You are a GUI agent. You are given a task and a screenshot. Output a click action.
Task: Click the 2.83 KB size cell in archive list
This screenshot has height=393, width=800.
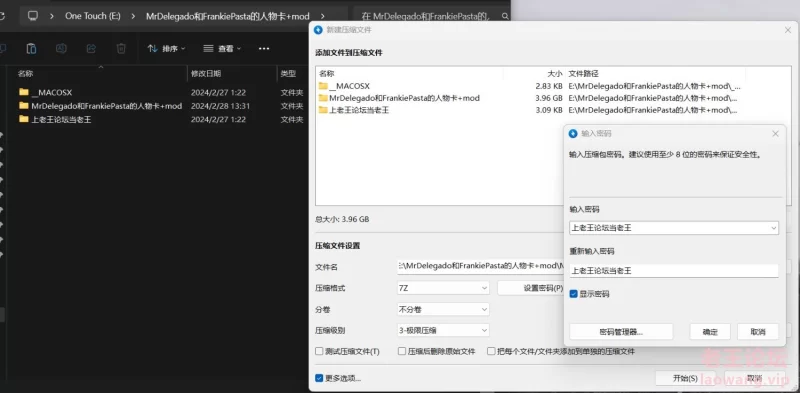click(x=549, y=86)
